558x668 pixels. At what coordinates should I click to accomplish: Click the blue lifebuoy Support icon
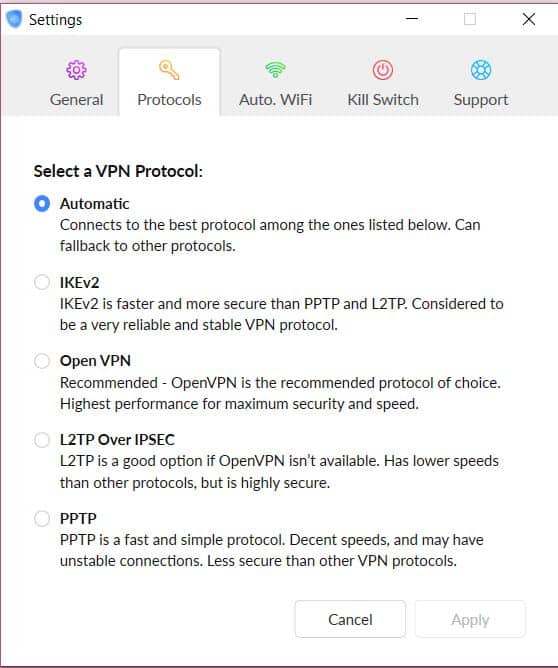pos(481,70)
